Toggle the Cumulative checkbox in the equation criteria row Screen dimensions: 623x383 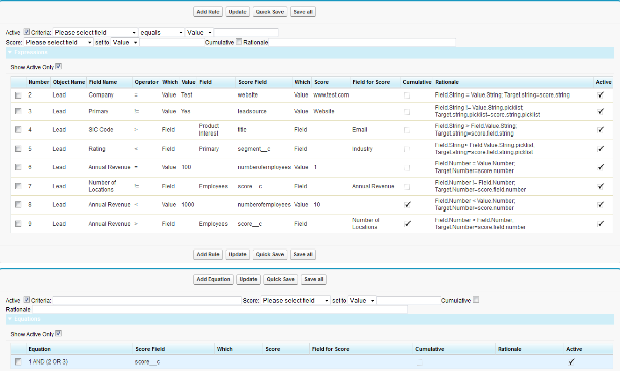click(476, 300)
